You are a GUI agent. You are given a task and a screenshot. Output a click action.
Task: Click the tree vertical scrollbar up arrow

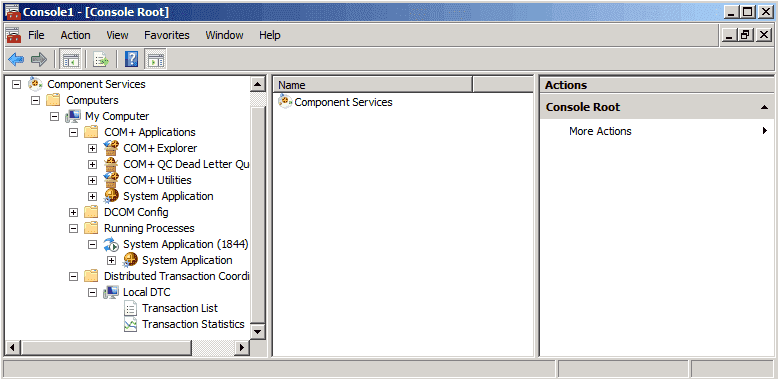point(257,84)
